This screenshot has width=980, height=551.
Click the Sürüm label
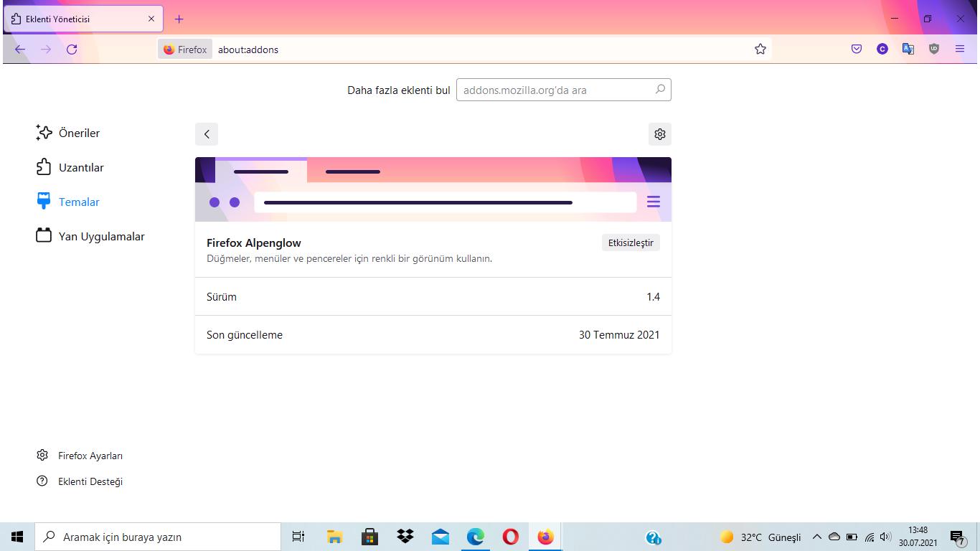[x=222, y=296]
